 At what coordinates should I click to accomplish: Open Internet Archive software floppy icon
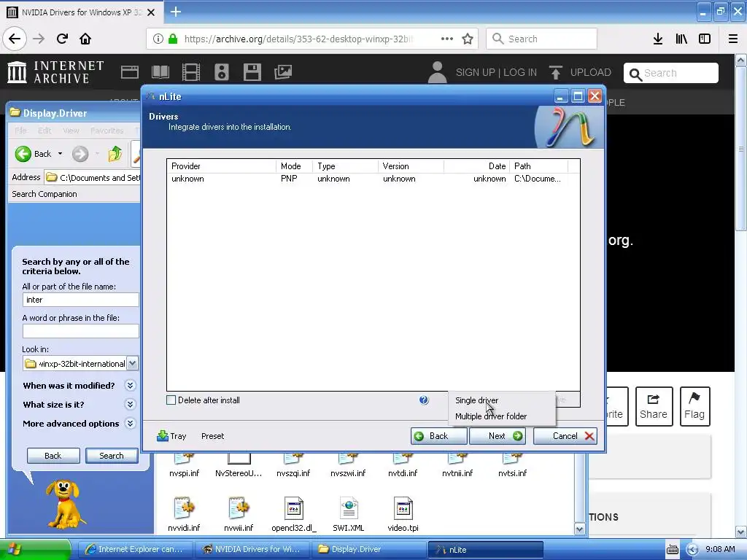click(252, 72)
